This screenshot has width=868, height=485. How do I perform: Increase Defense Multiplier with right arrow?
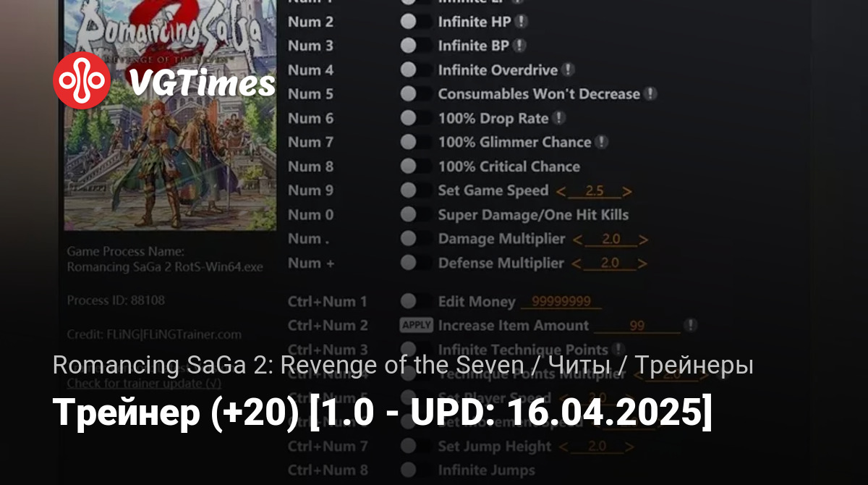[642, 263]
